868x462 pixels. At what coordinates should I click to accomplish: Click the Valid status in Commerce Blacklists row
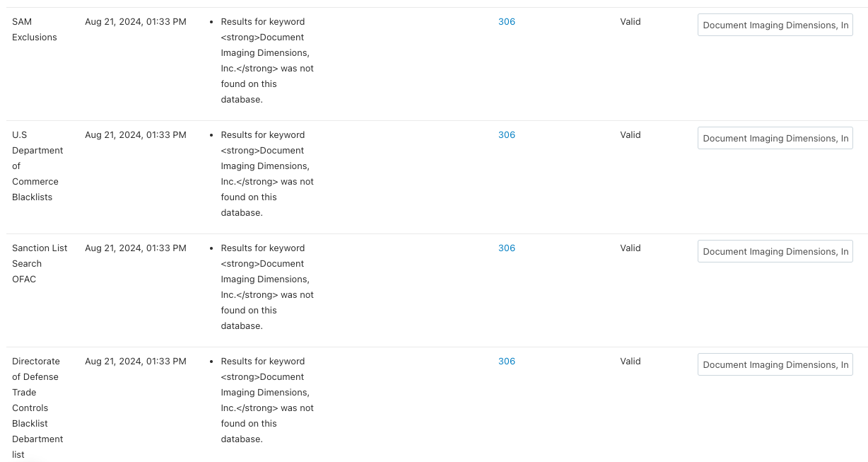[x=631, y=135]
